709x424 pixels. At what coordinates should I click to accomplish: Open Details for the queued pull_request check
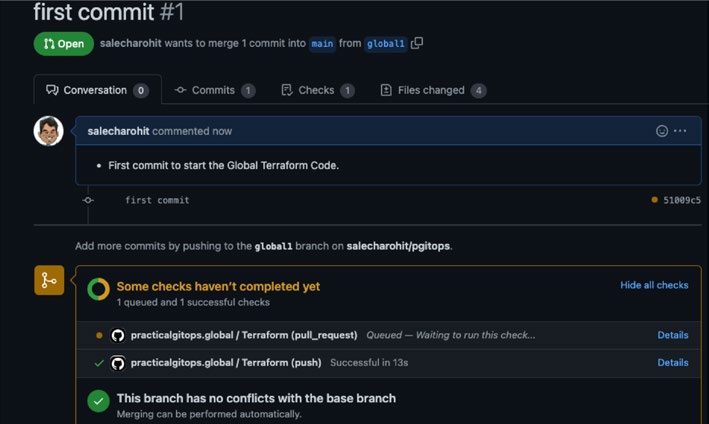(673, 335)
